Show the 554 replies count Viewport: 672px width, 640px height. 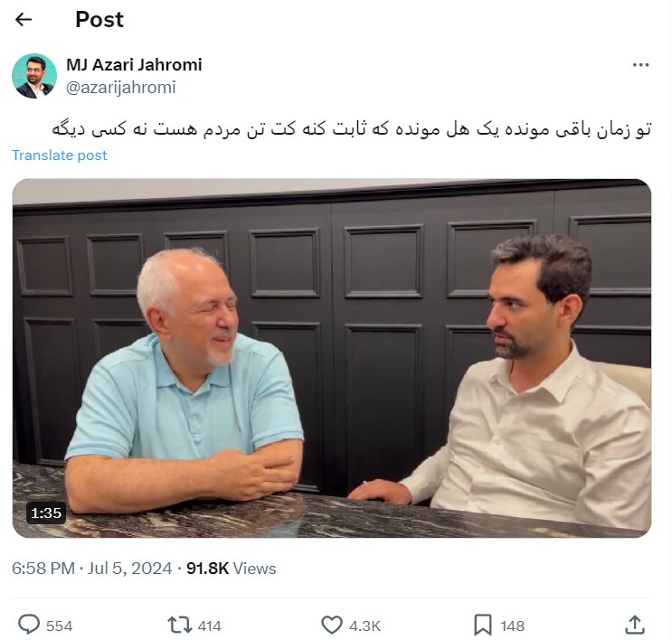(x=59, y=626)
